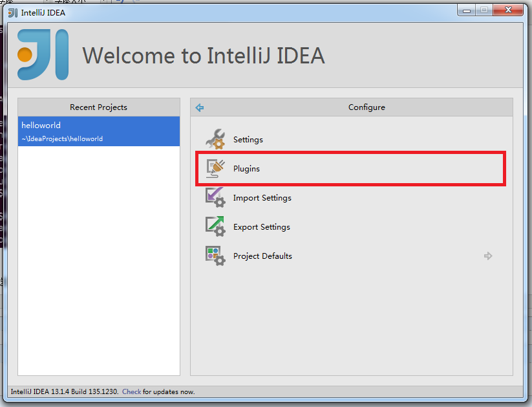
Task: Click the Export Settings green arrow icon
Action: pyautogui.click(x=215, y=226)
